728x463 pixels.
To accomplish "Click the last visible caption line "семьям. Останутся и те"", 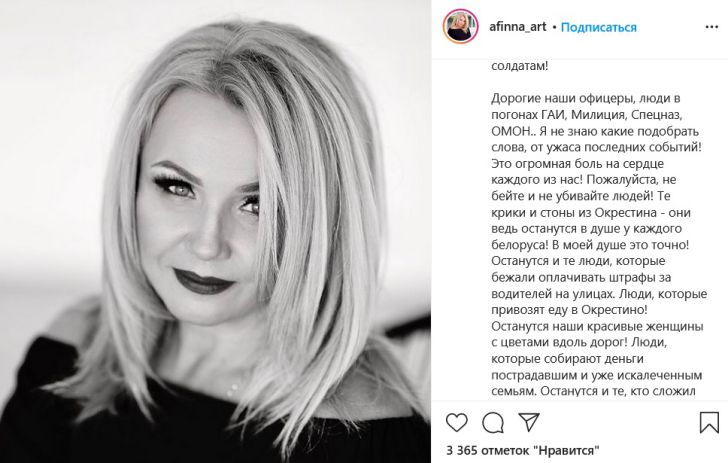I will point(593,391).
